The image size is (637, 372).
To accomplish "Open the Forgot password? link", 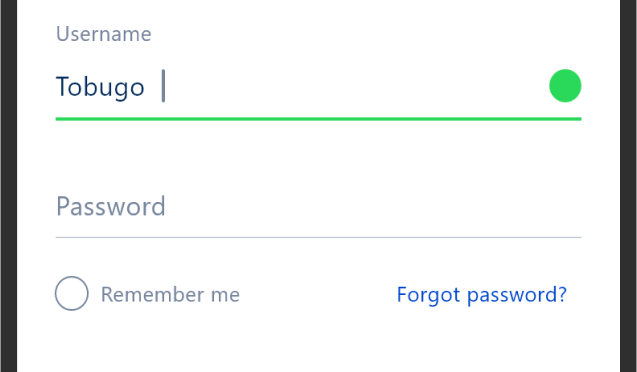I will click(481, 295).
